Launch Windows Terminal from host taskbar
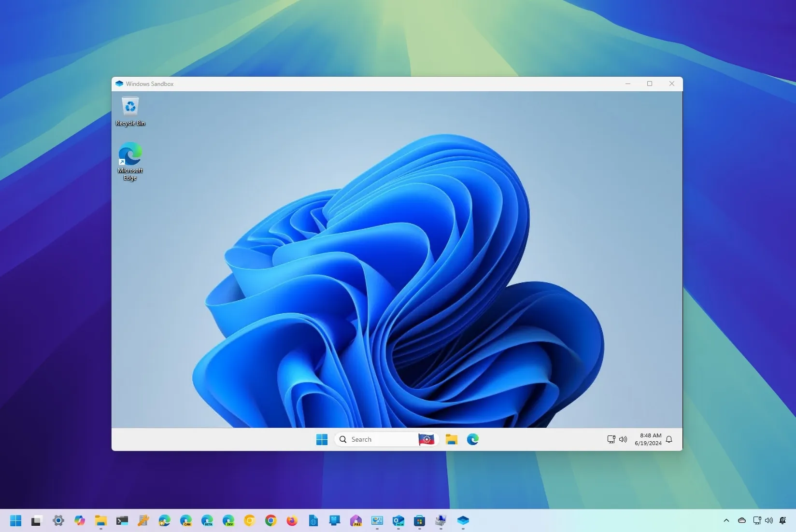796x532 pixels. pos(122,521)
